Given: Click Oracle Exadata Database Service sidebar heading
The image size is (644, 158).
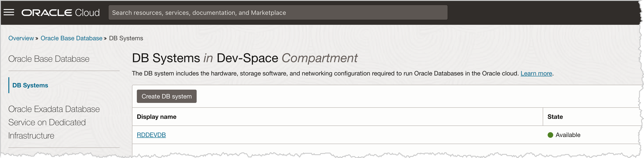Looking at the screenshot, I should (54, 122).
